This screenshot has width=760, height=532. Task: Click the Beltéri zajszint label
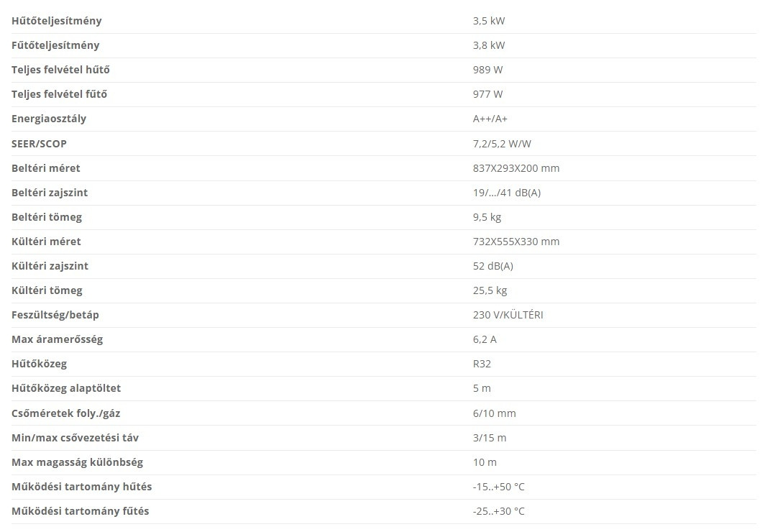pyautogui.click(x=50, y=193)
